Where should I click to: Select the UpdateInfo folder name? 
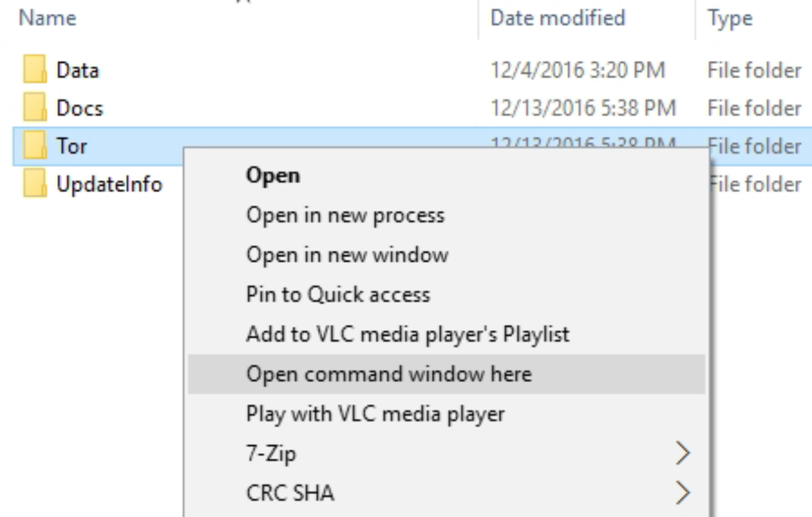pos(109,184)
